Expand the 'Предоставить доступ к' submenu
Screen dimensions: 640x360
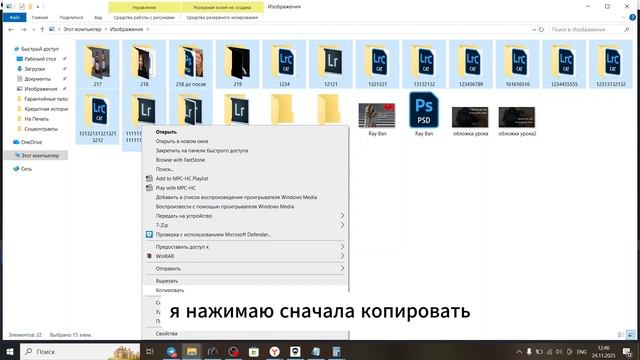[246, 247]
